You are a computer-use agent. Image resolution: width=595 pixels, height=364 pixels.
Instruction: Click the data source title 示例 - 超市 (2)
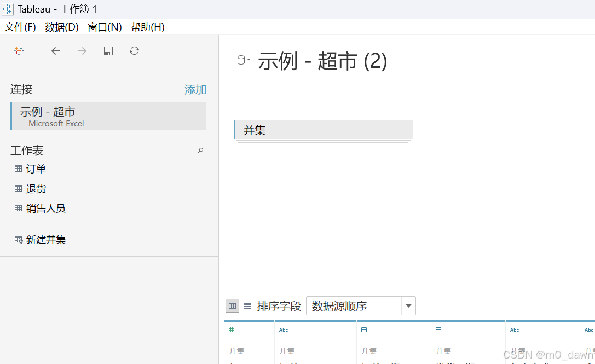point(322,61)
